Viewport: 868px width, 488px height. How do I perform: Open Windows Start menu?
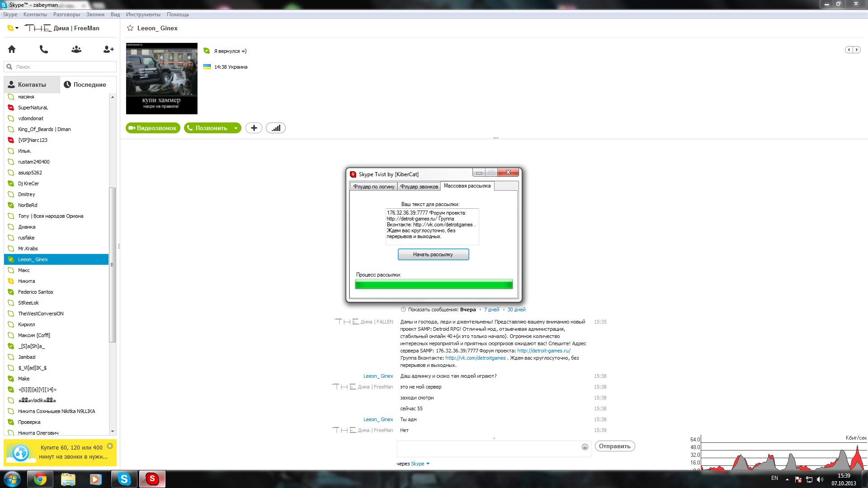click(12, 479)
